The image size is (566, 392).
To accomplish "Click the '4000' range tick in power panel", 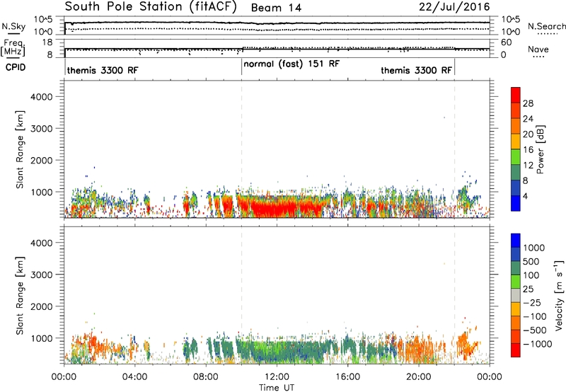I will click(x=41, y=97).
